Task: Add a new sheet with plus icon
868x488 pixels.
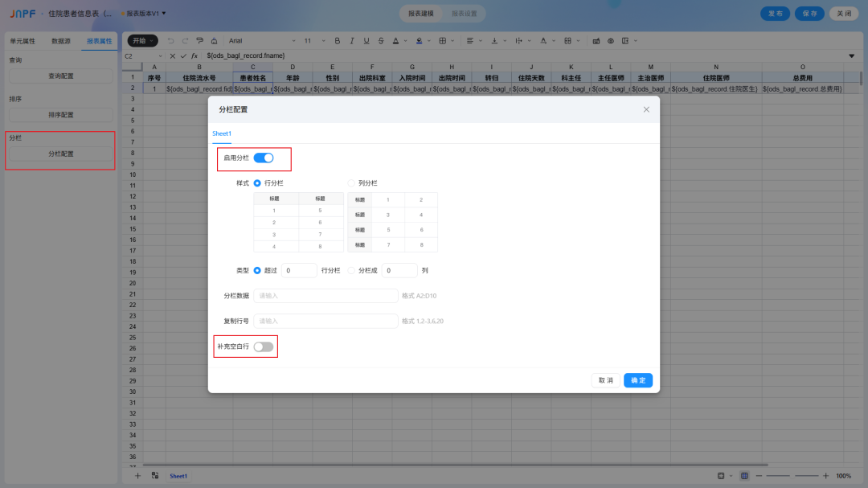Action: (x=138, y=476)
